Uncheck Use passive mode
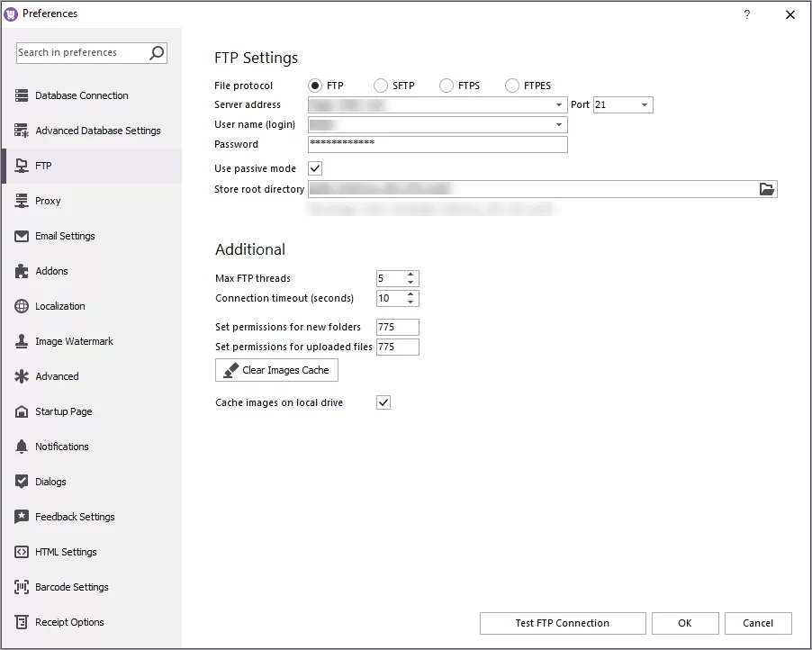812x650 pixels. [314, 168]
